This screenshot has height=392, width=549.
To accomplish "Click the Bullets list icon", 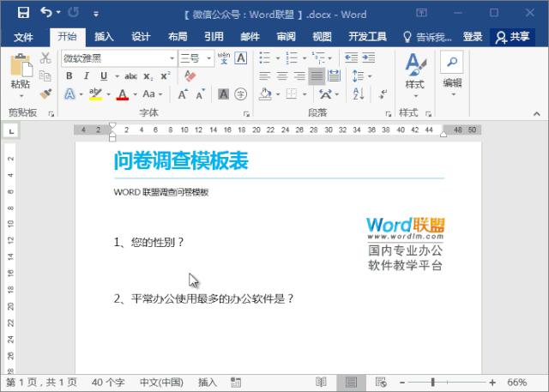I will coord(265,57).
